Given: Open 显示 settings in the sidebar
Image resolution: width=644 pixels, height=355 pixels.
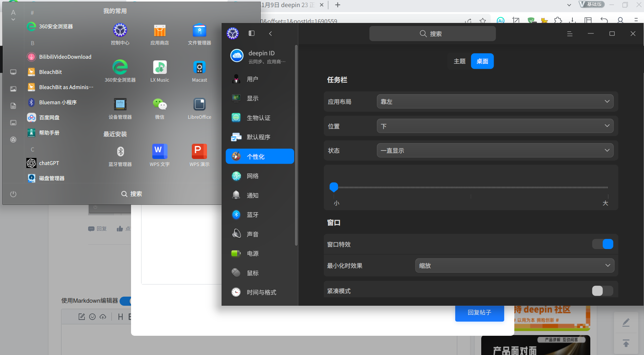Looking at the screenshot, I should (260, 98).
